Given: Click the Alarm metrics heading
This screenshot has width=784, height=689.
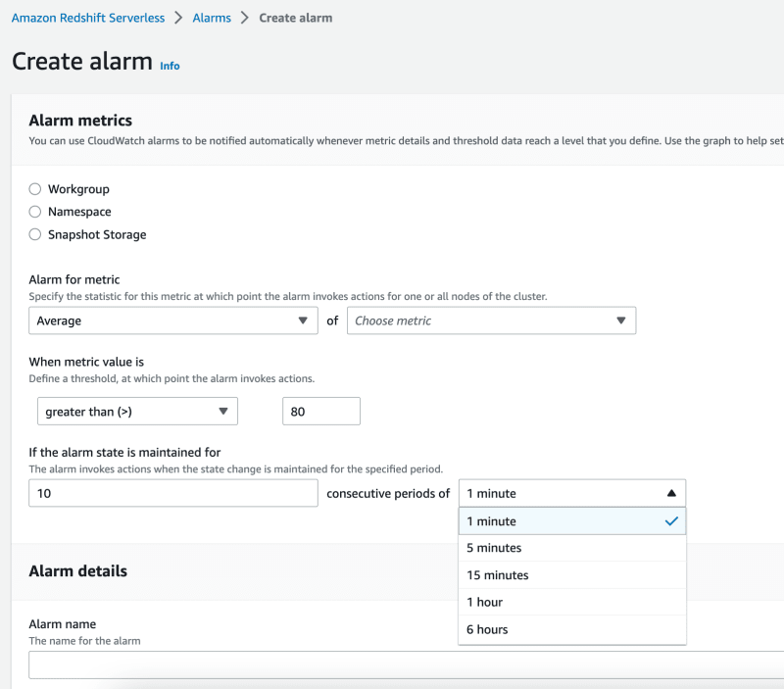Looking at the screenshot, I should [80, 121].
